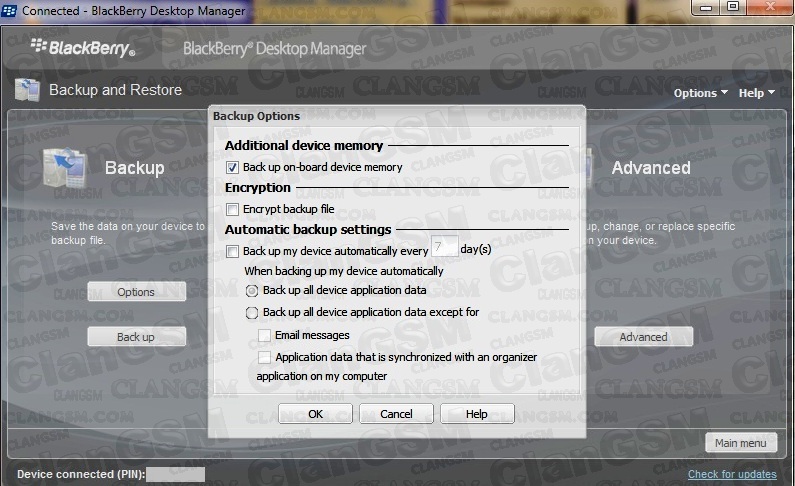795x486 pixels.
Task: Click the Advanced panel heading
Action: pyautogui.click(x=651, y=168)
